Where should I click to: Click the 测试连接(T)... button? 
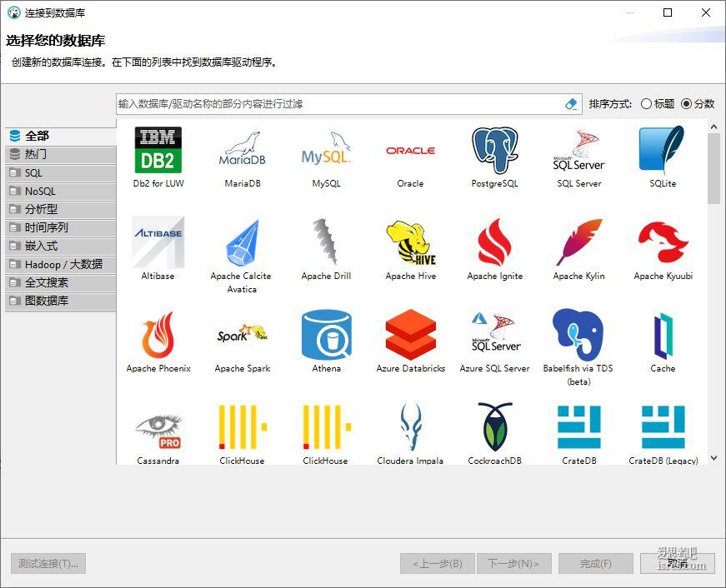(x=48, y=564)
